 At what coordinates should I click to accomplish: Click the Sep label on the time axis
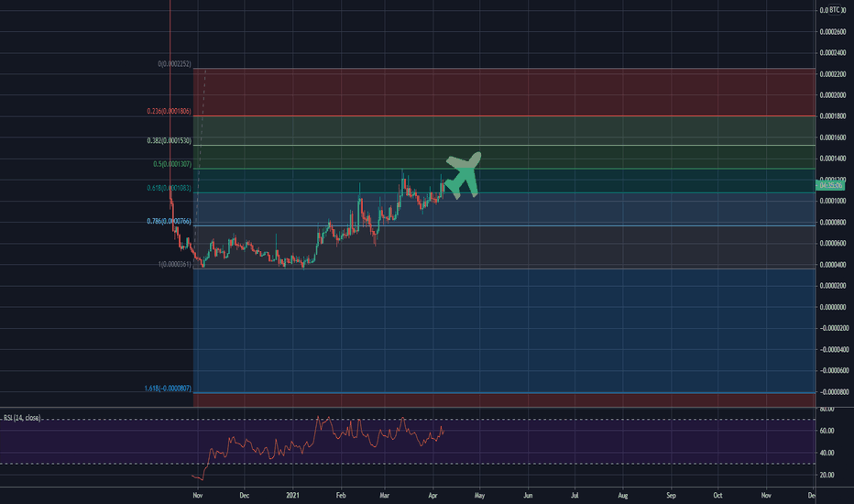pyautogui.click(x=671, y=495)
